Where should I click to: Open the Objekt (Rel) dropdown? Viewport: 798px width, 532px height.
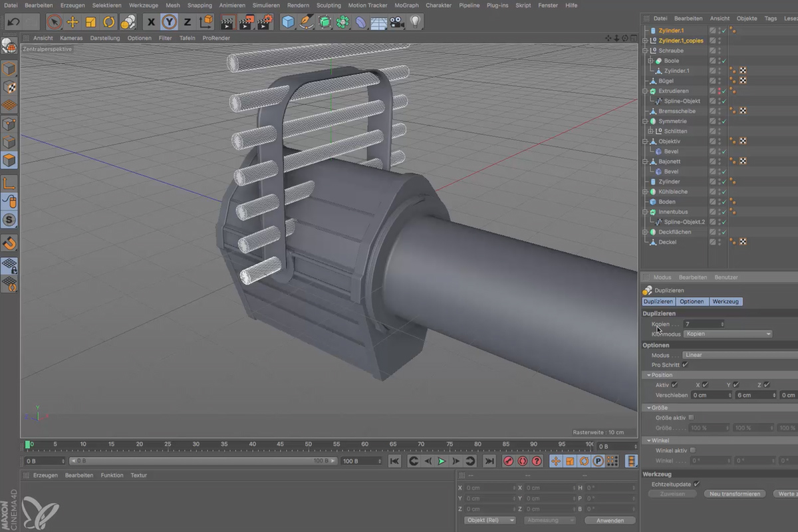coord(491,520)
